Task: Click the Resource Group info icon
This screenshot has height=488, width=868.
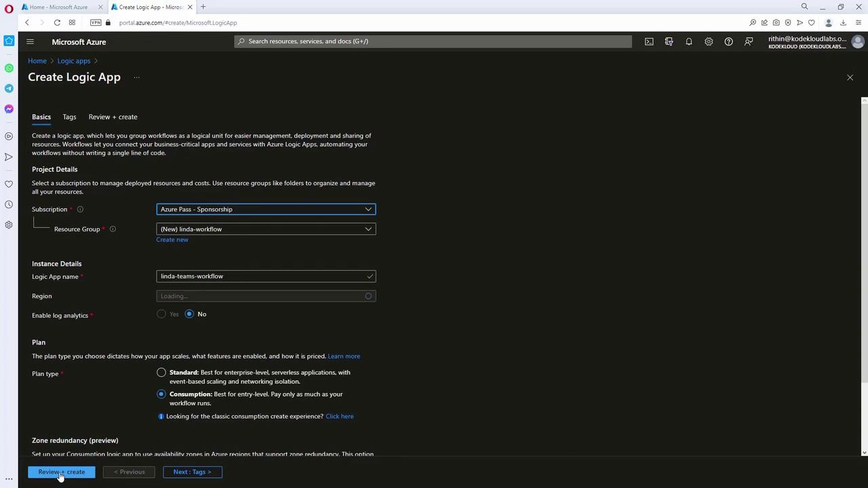Action: (x=113, y=229)
